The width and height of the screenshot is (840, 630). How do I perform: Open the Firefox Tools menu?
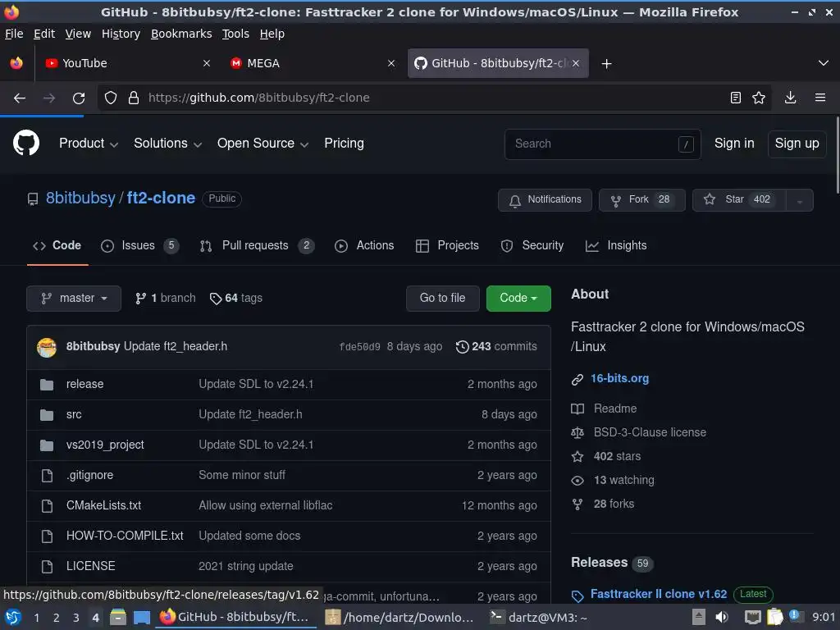pos(235,34)
